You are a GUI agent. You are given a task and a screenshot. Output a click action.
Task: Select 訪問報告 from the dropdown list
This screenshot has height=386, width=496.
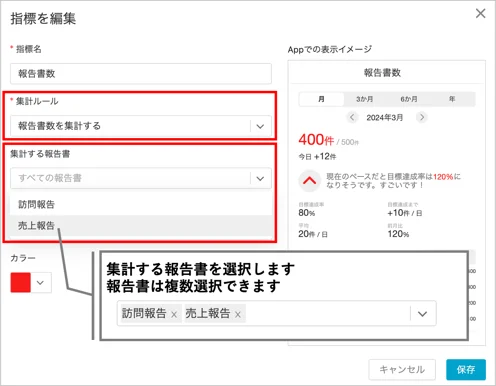point(141,204)
